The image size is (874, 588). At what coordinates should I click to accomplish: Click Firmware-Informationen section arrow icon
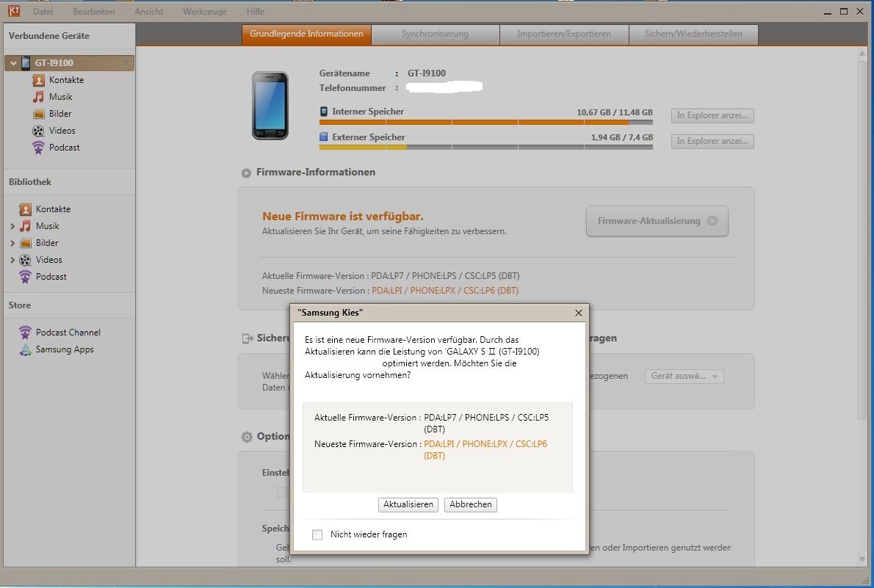coord(246,173)
